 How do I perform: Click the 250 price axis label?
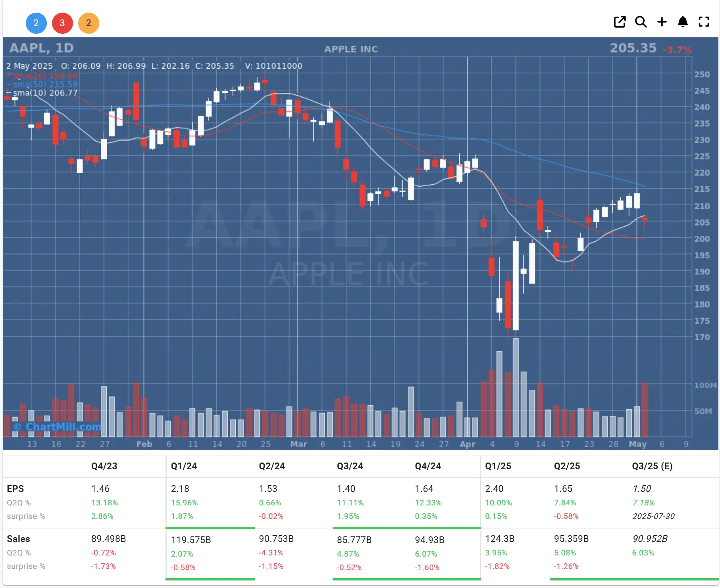[702, 74]
